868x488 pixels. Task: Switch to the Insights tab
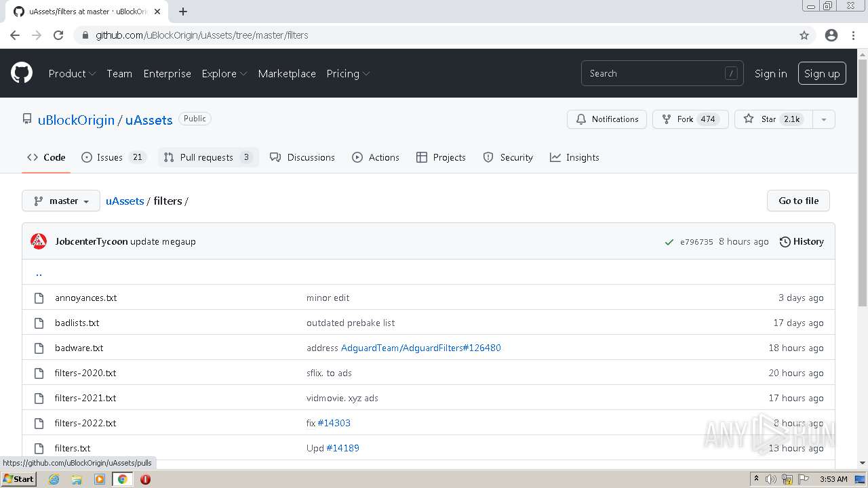(574, 157)
